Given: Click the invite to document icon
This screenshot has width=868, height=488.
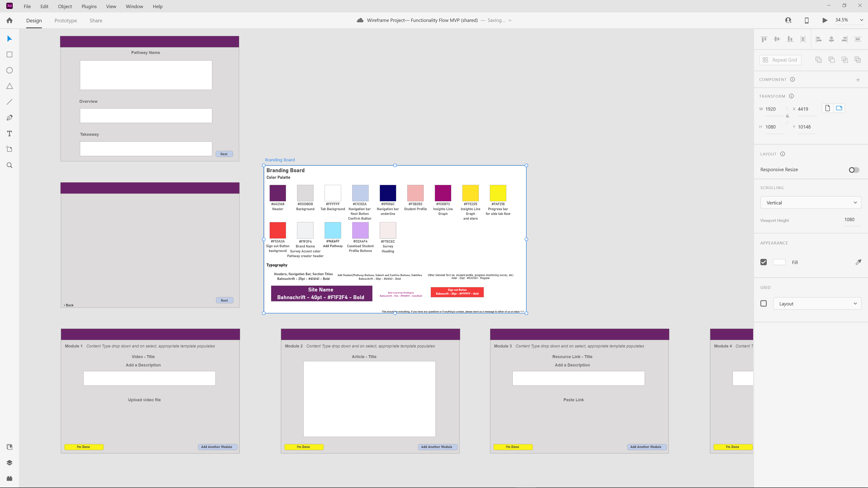Looking at the screenshot, I should pos(788,20).
